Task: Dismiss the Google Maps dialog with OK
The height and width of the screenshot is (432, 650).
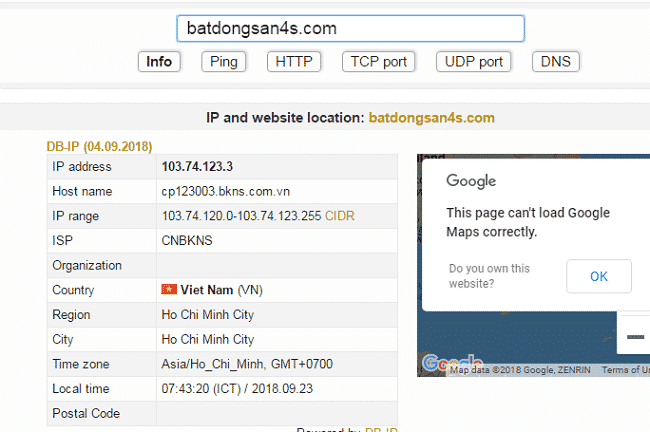Action: pyautogui.click(x=599, y=277)
